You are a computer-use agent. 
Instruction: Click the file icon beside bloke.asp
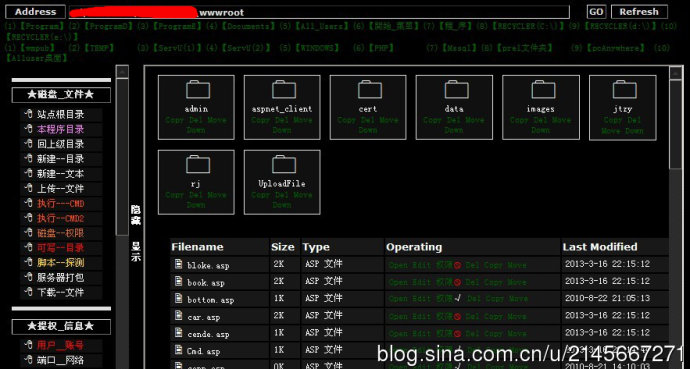point(178,264)
